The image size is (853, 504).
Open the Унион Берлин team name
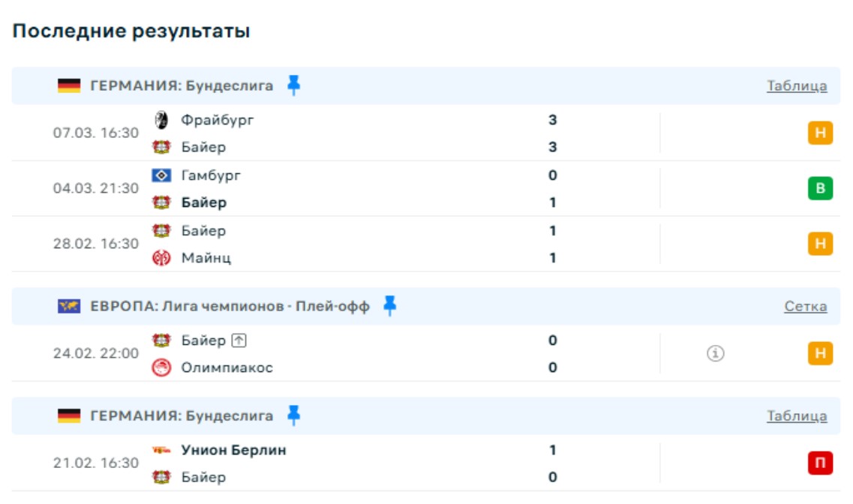[233, 451]
